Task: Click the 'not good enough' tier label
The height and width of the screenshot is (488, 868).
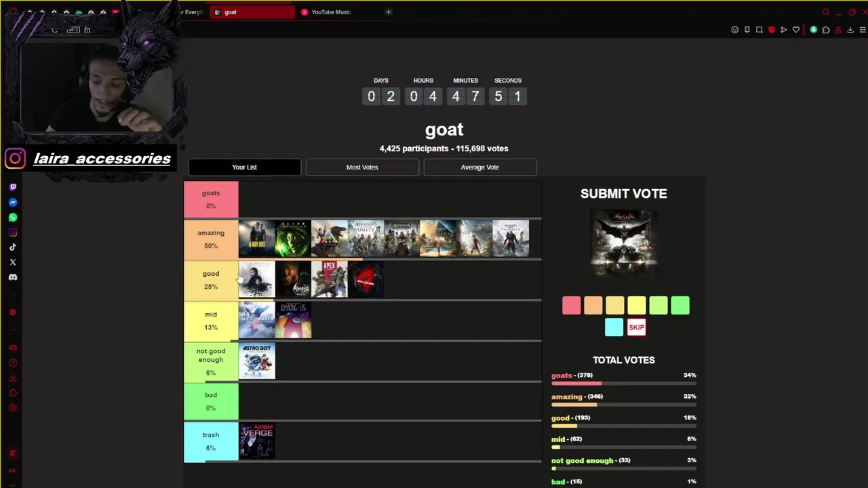Action: point(211,361)
